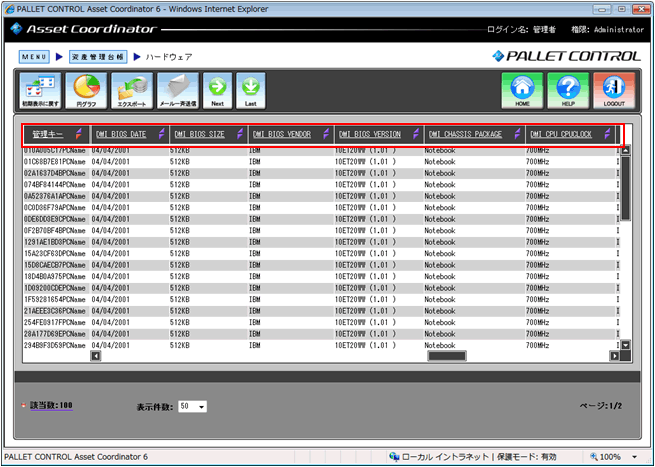Select row 294B8F3D59PCName
655x467 pixels.
point(321,345)
